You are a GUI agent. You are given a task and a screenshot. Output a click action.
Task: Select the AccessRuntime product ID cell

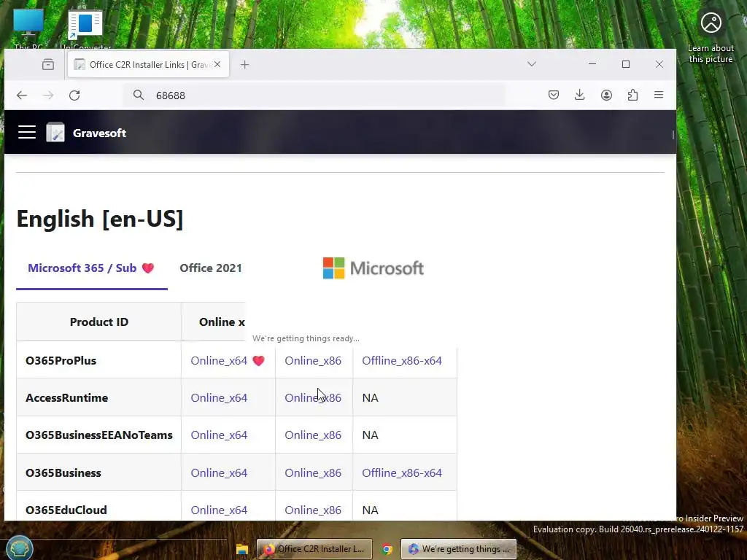pyautogui.click(x=98, y=397)
